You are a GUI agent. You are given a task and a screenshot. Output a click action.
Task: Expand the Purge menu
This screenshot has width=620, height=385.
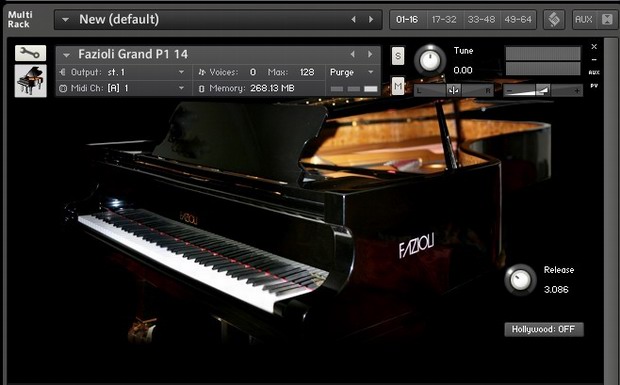point(370,72)
